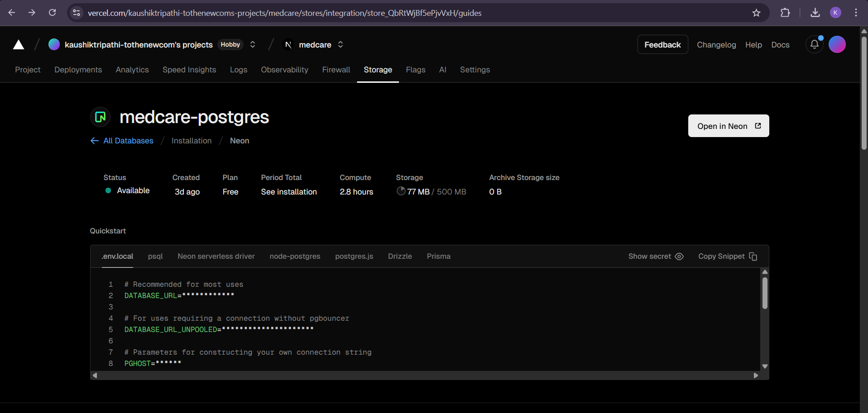Click code block scroll-right arrow
The height and width of the screenshot is (413, 868).
(756, 375)
